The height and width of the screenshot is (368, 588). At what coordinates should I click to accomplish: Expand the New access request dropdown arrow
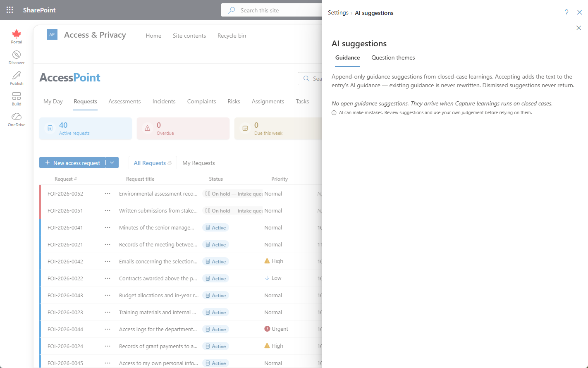click(112, 162)
